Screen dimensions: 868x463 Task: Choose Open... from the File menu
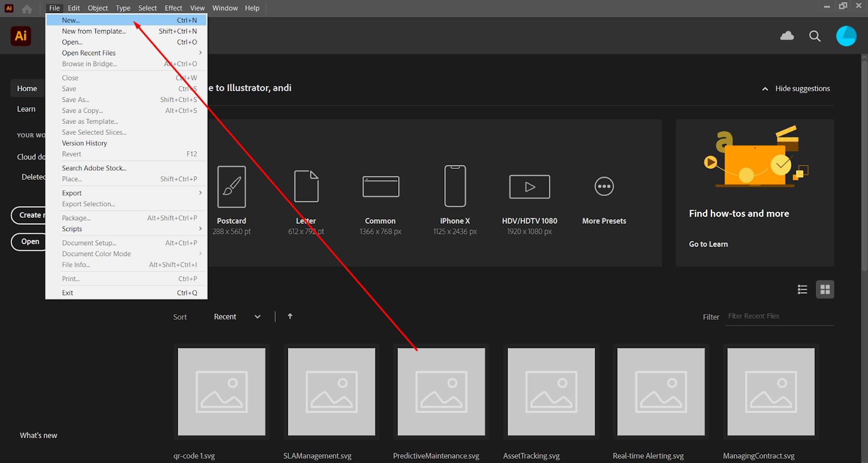(126, 42)
